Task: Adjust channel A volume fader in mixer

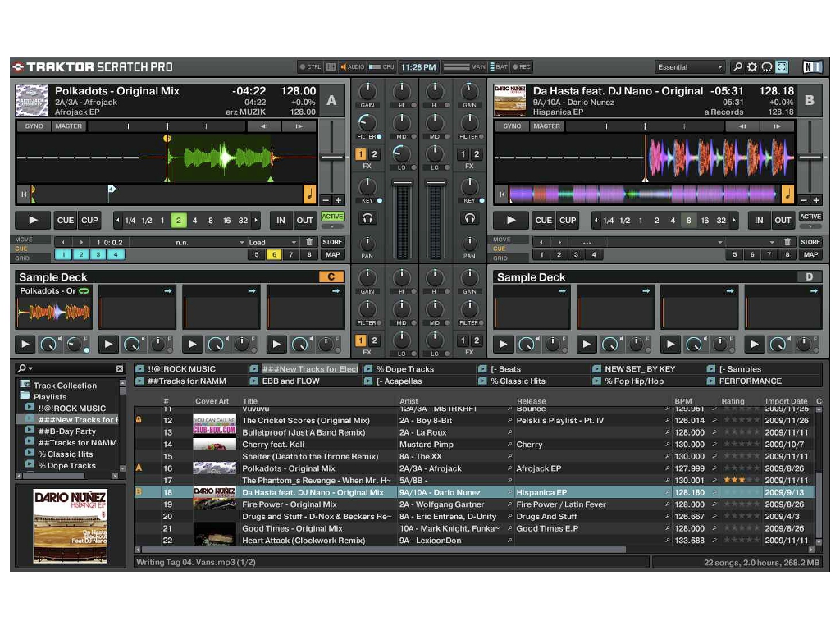Action: click(402, 183)
